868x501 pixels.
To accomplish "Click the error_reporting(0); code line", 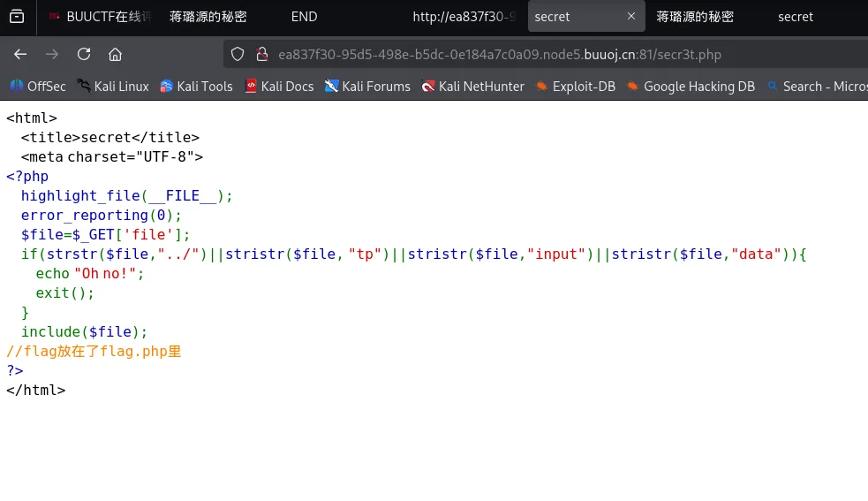I will click(x=102, y=215).
